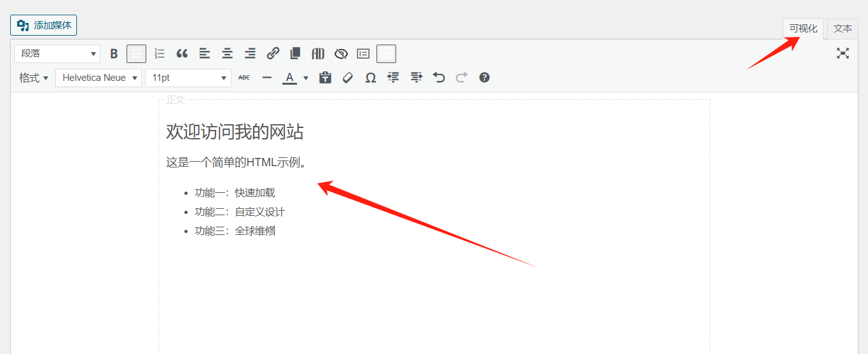Insert a special character with Omega icon
The width and height of the screenshot is (868, 354).
[371, 78]
